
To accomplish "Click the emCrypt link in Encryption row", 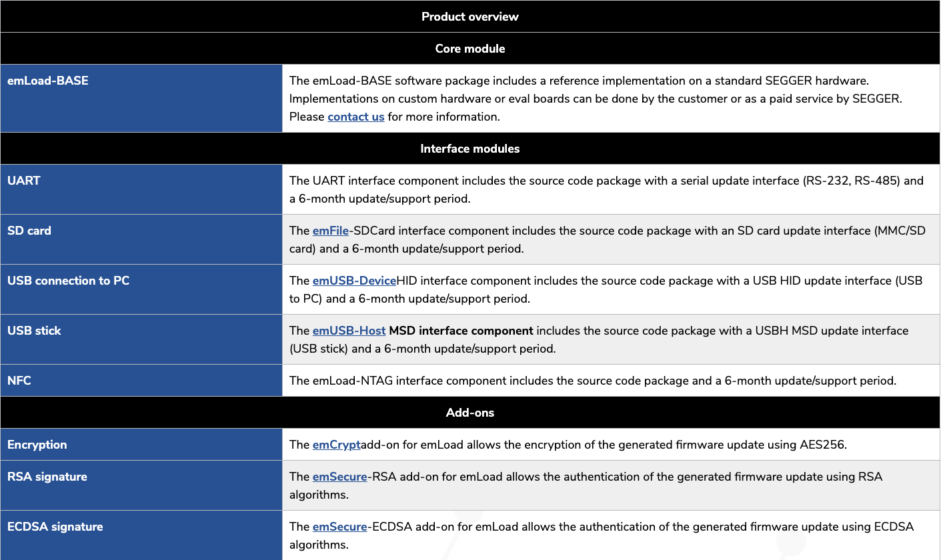I will coord(337,445).
